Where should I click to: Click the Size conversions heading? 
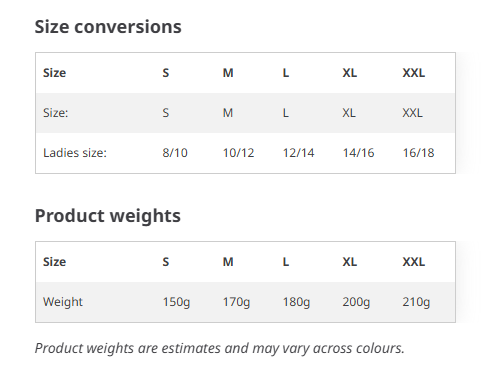point(108,27)
